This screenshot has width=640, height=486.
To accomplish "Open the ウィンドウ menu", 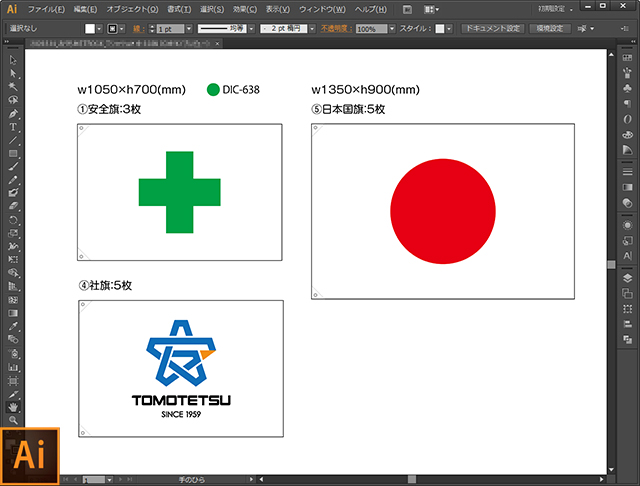I will tap(322, 9).
